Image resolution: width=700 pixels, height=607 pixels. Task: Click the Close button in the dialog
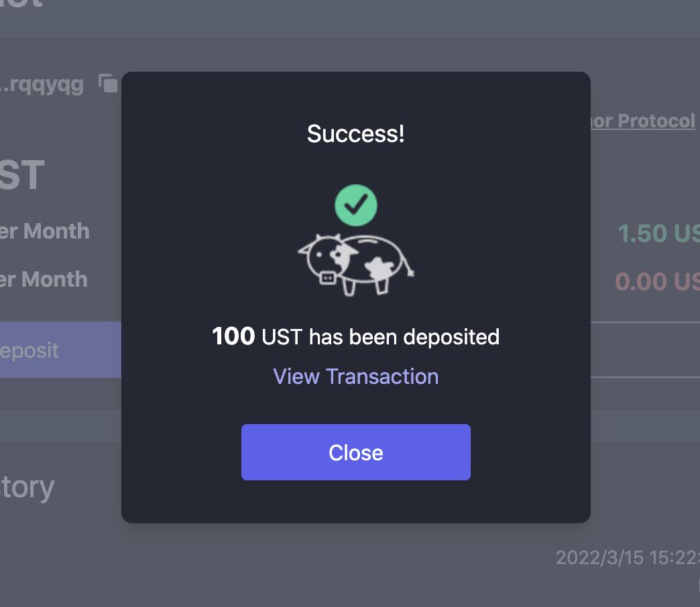click(x=355, y=452)
